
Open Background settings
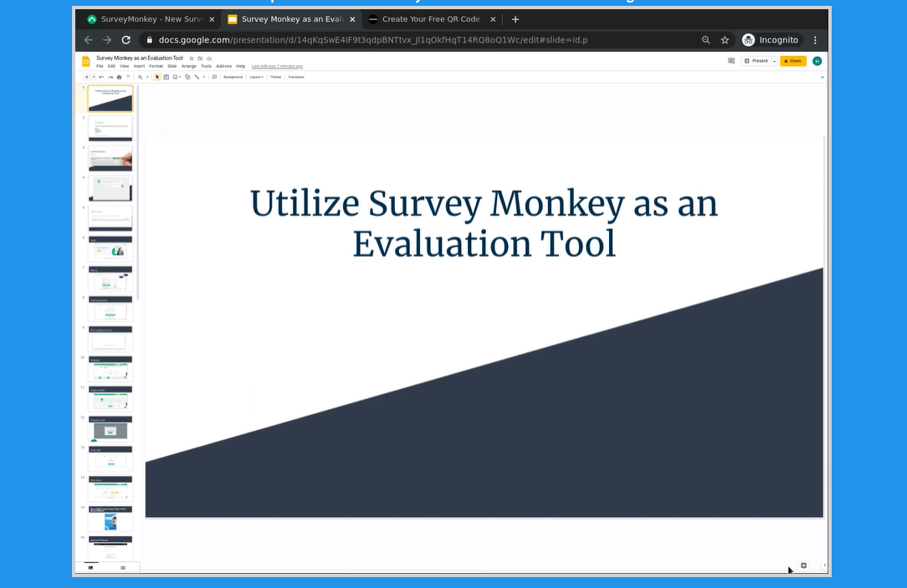(x=233, y=77)
